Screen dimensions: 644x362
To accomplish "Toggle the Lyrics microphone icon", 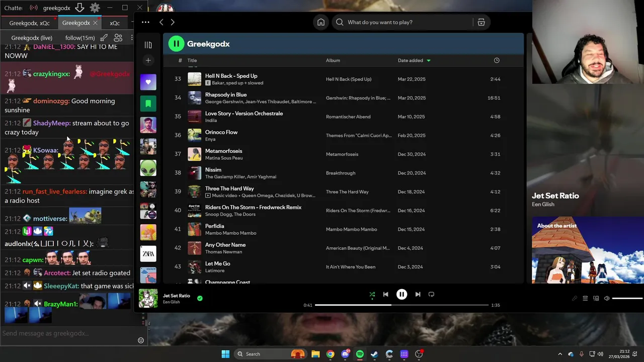I will [x=575, y=298].
